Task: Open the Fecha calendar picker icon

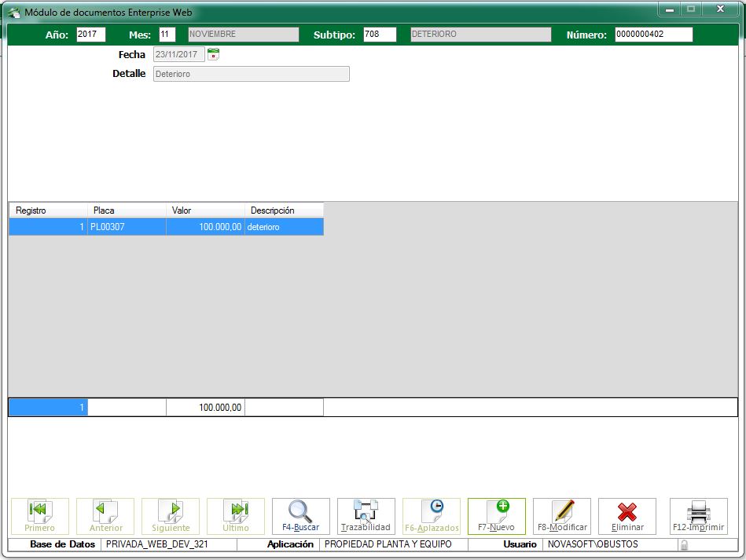Action: (214, 54)
